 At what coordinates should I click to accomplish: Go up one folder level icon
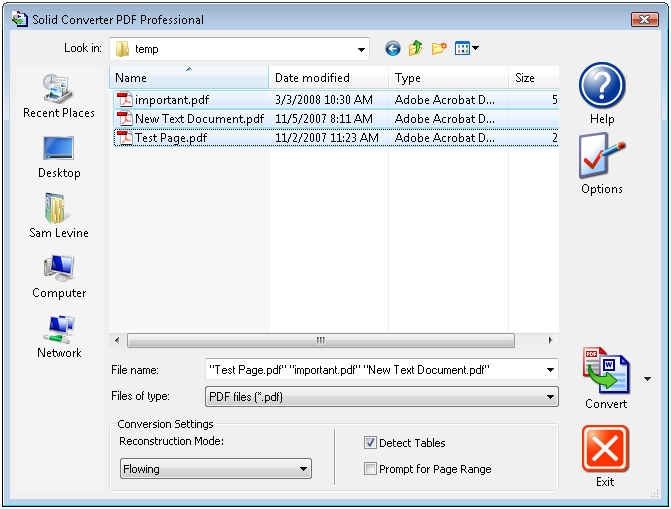coord(415,48)
